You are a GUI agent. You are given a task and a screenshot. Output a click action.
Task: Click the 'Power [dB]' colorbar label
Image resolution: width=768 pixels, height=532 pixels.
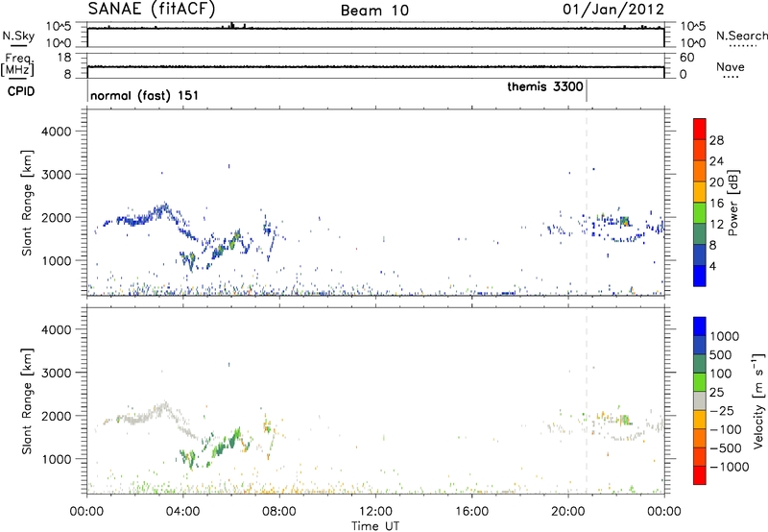[733, 203]
